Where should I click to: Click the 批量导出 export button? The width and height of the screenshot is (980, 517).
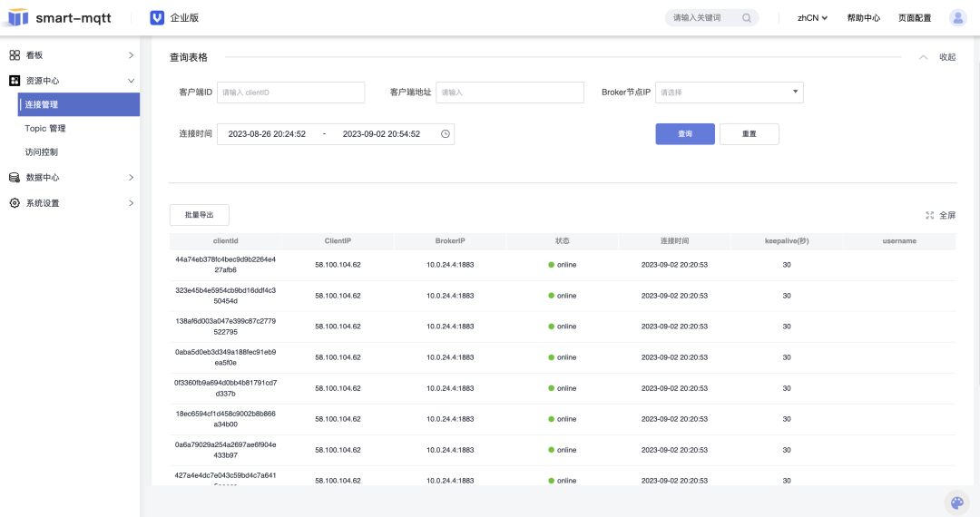pos(199,215)
